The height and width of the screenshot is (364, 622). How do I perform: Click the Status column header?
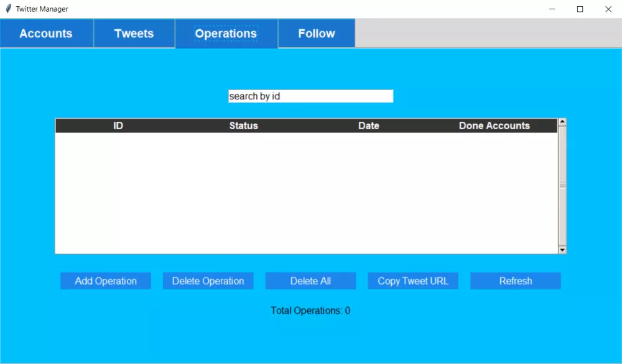[x=243, y=125]
